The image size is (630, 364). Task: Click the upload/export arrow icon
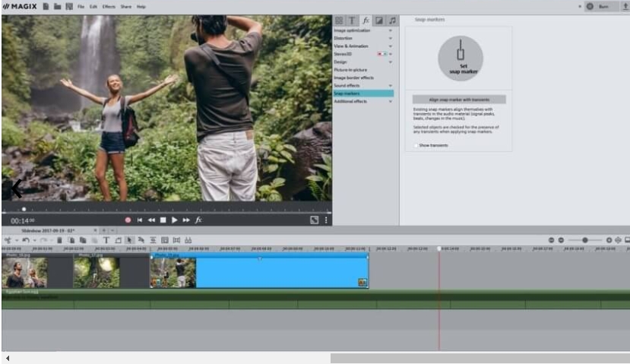coord(625,6)
